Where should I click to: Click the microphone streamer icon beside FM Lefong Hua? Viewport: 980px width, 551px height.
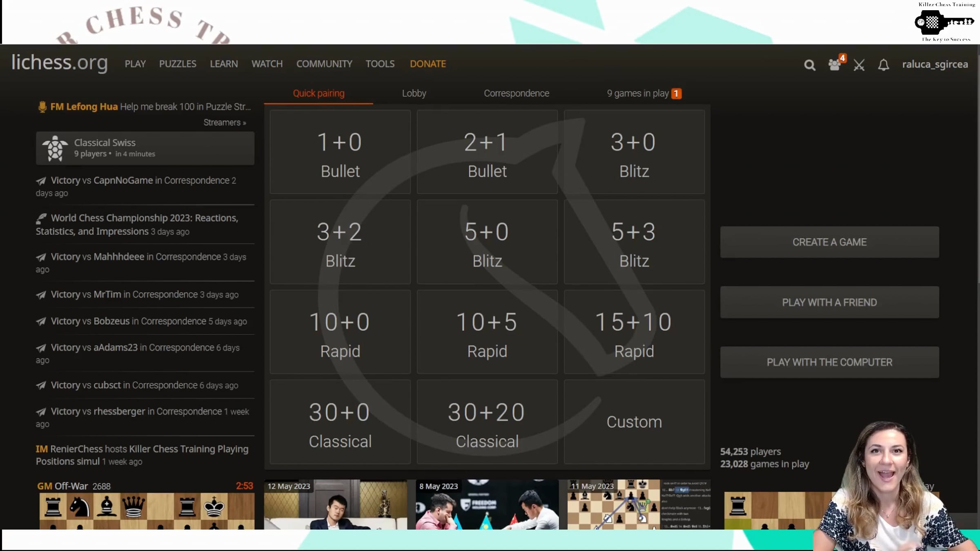tap(42, 107)
